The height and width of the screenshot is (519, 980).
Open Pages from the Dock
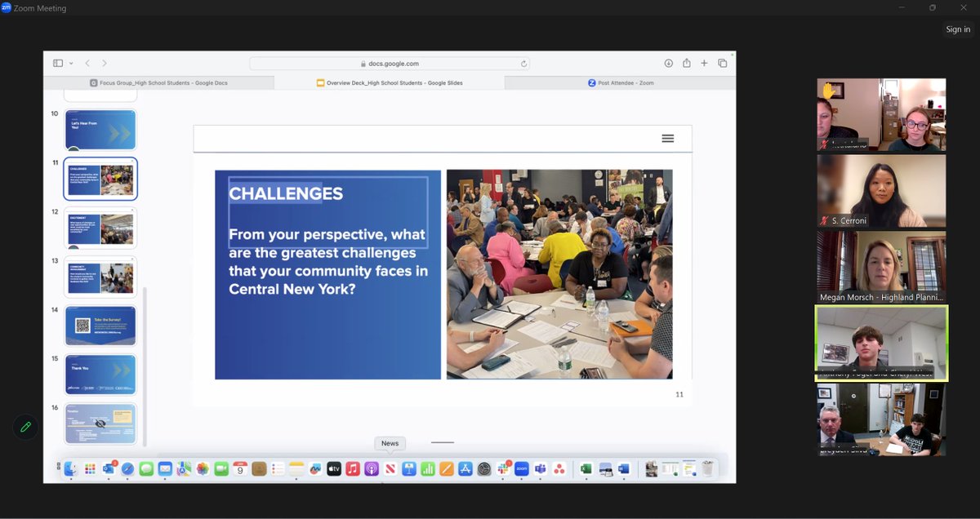pyautogui.click(x=447, y=468)
